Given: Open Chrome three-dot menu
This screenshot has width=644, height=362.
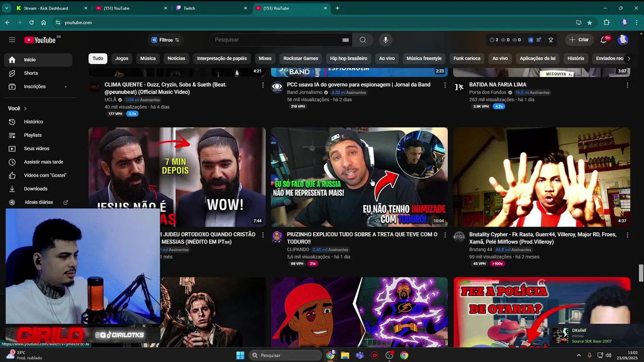Looking at the screenshot, I should coord(637,23).
